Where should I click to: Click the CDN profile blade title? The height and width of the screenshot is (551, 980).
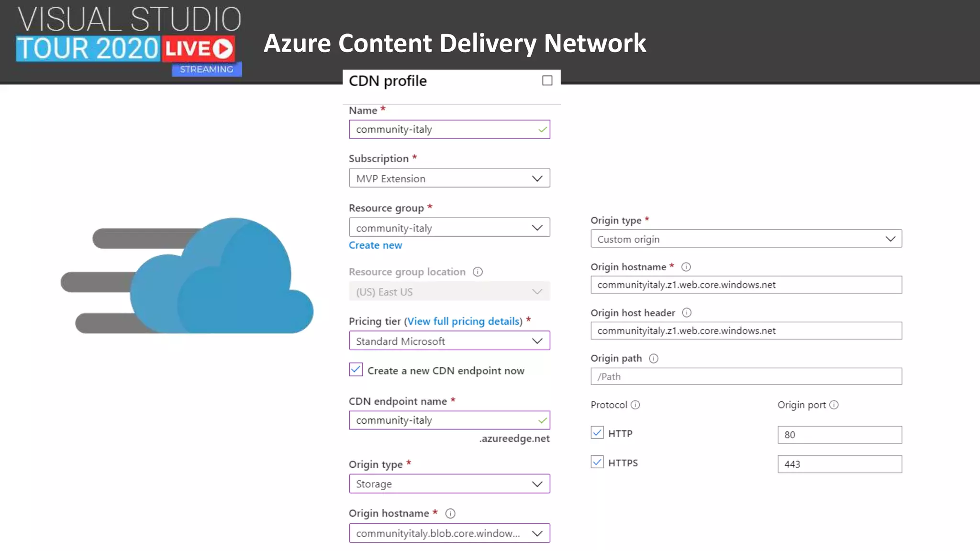[388, 81]
